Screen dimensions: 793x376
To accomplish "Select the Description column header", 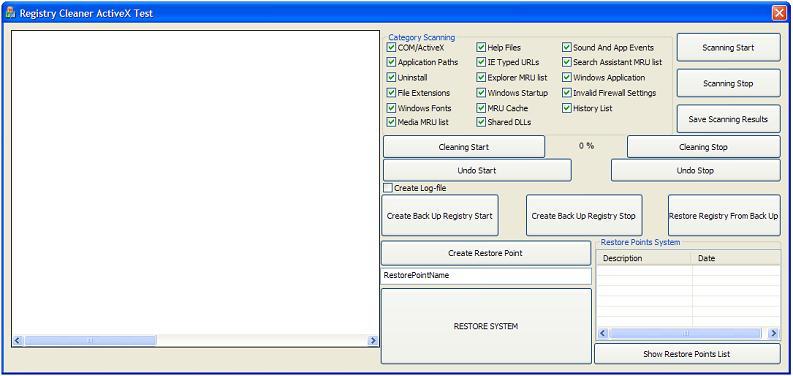I will click(x=644, y=258).
